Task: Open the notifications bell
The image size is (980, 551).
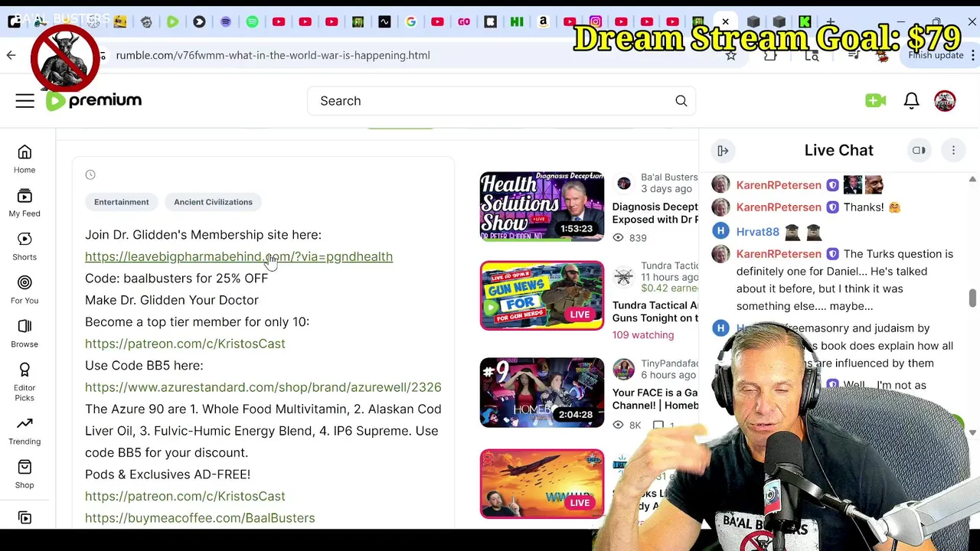Action: (911, 101)
